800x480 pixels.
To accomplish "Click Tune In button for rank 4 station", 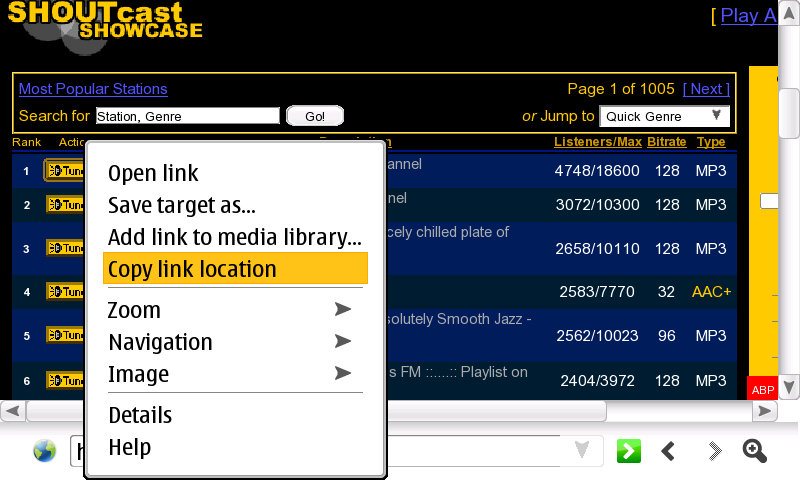I will pos(65,292).
